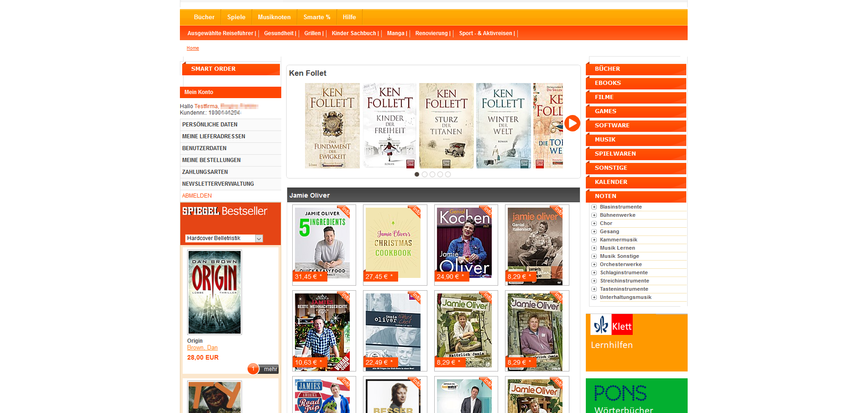Go to Renovierung category
The height and width of the screenshot is (413, 868).
(432, 33)
